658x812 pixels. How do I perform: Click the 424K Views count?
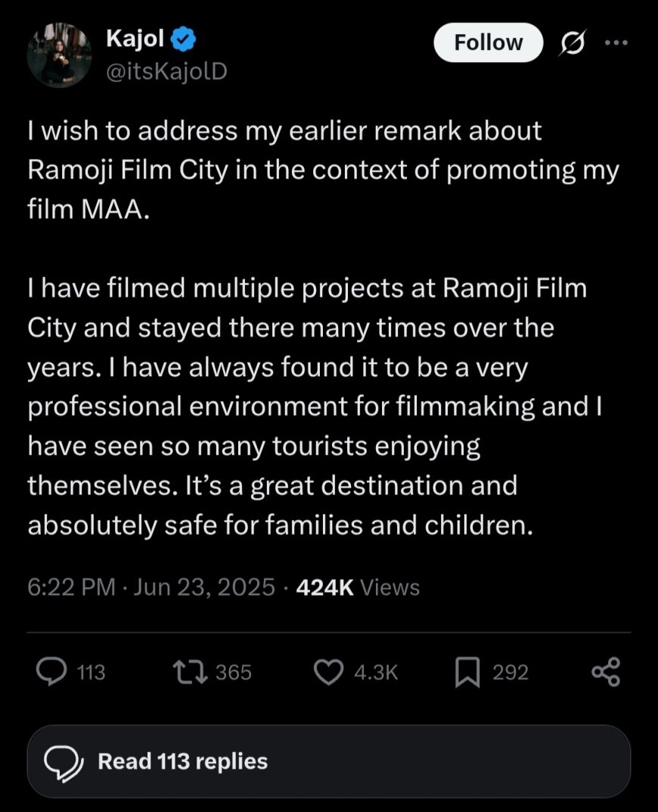click(x=358, y=587)
